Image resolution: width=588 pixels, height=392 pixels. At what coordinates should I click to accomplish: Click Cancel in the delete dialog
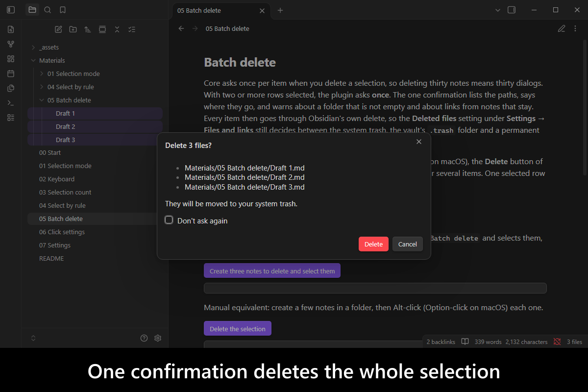(408, 244)
